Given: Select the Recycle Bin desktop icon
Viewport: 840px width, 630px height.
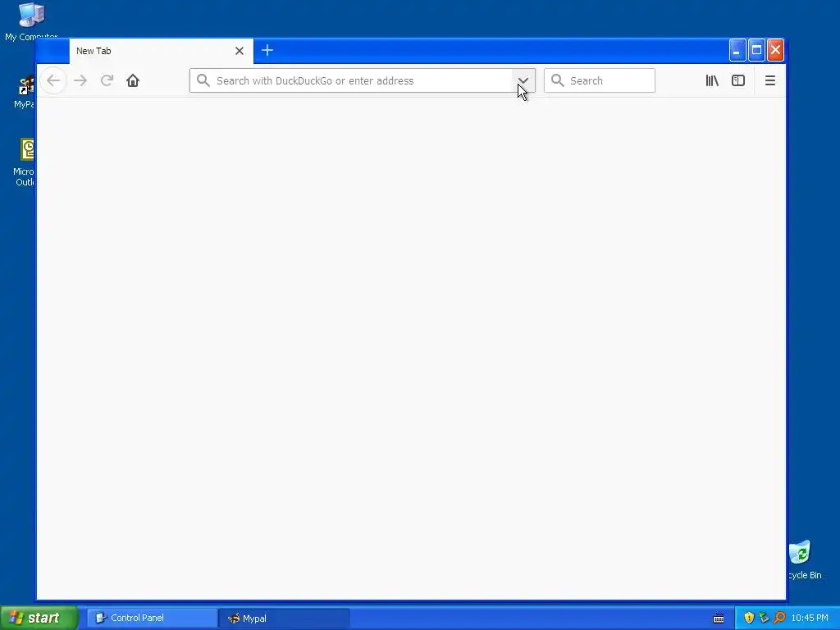Looking at the screenshot, I should (804, 560).
